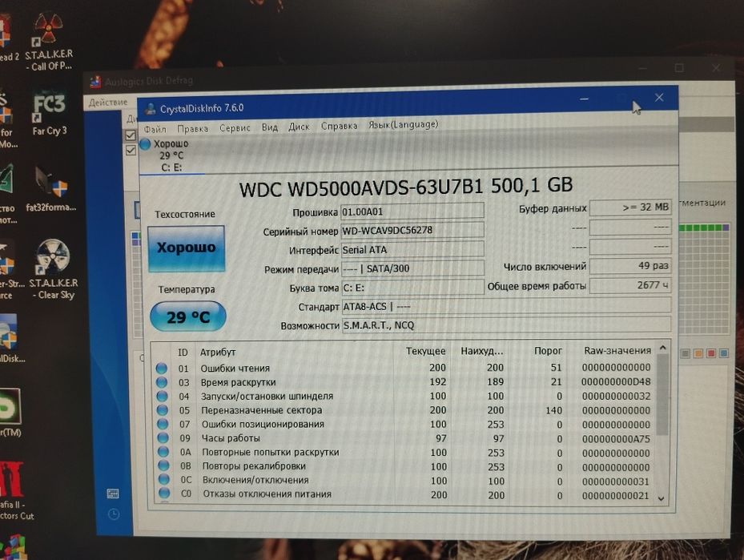Click the Режим передачи field SATA/300

point(412,268)
